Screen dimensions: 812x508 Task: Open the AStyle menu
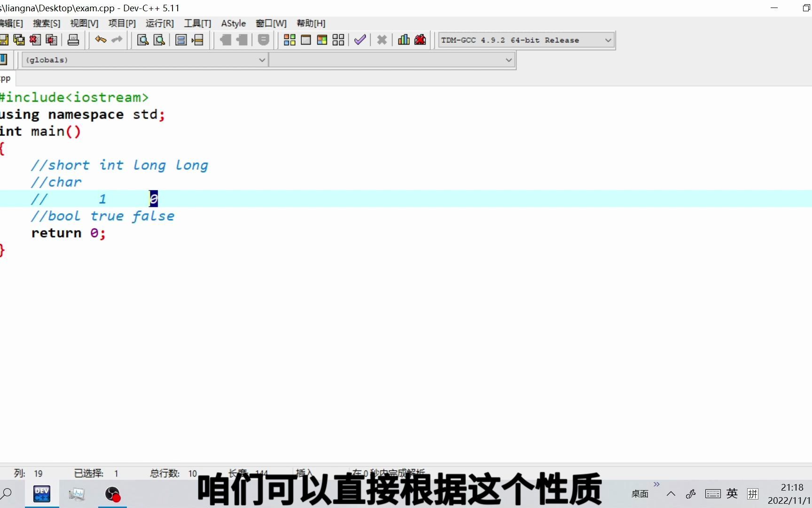click(234, 24)
